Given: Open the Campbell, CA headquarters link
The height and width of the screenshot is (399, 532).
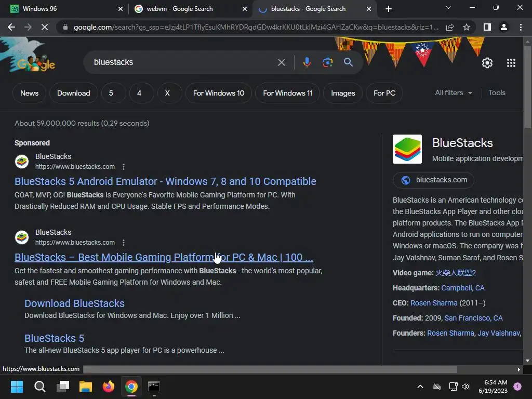Looking at the screenshot, I should tap(463, 288).
